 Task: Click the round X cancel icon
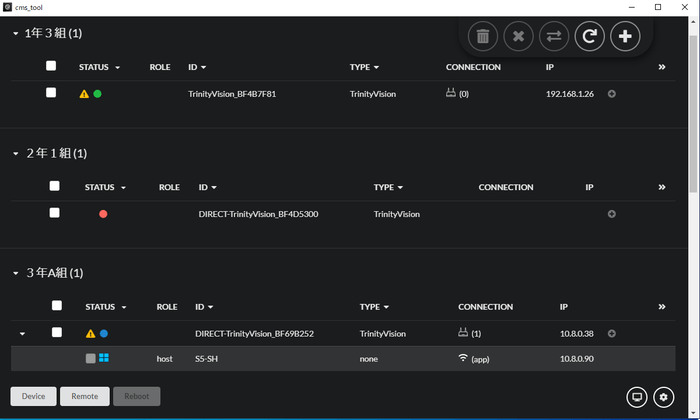pos(518,37)
